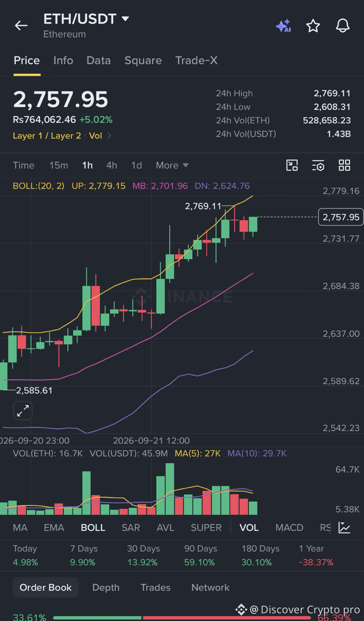This screenshot has width=364, height=621.
Task: Tap the buy/sell ratio bar
Action: pyautogui.click(x=182, y=618)
